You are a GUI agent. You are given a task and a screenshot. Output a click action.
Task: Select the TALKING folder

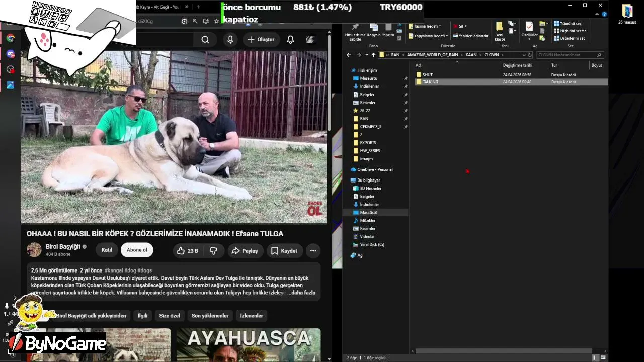point(512,82)
